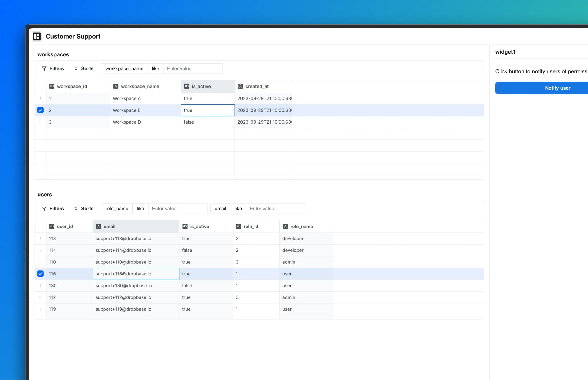Open the like operator next to role_name filter

point(140,209)
